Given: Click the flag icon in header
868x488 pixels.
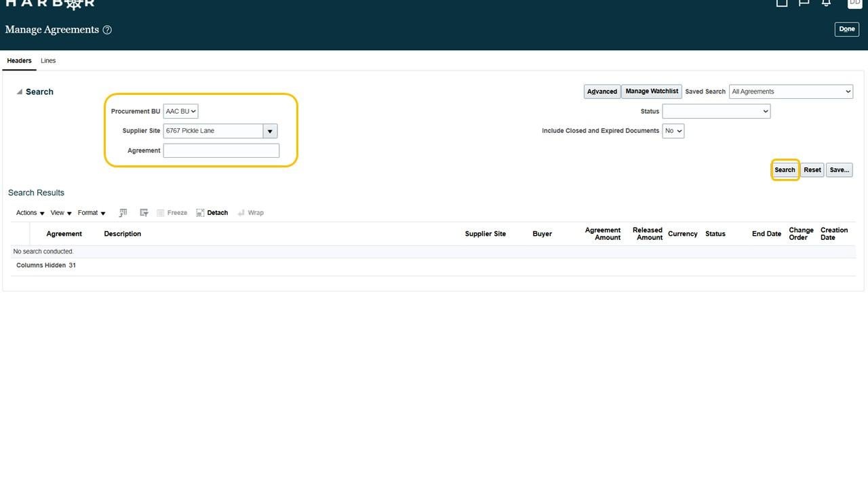Looking at the screenshot, I should pyautogui.click(x=804, y=3).
